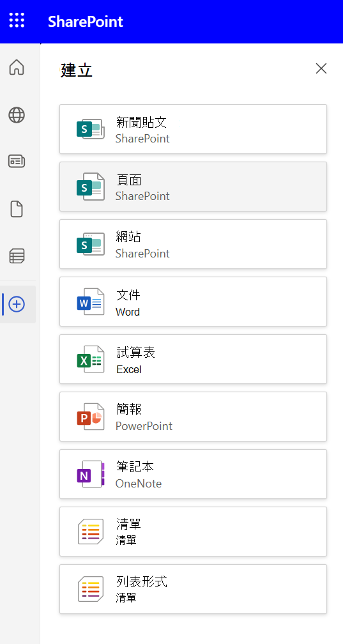
Task: Click the PowerPoint presentation icon
Action: point(91,417)
